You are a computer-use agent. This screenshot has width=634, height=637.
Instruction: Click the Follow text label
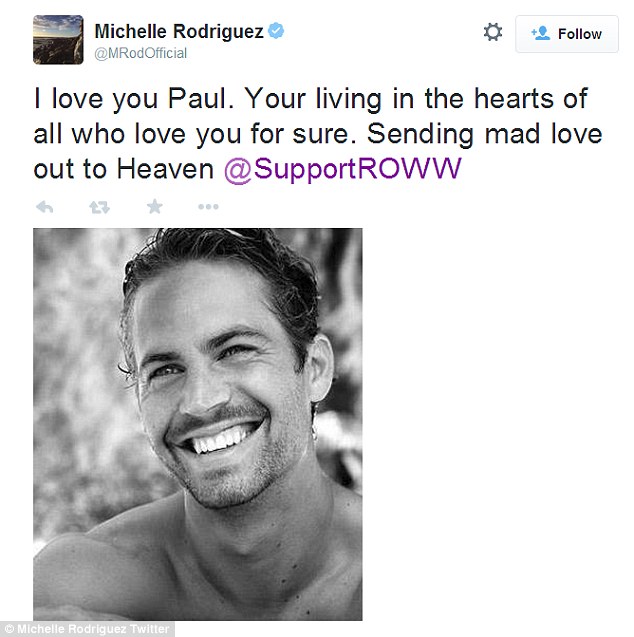580,34
